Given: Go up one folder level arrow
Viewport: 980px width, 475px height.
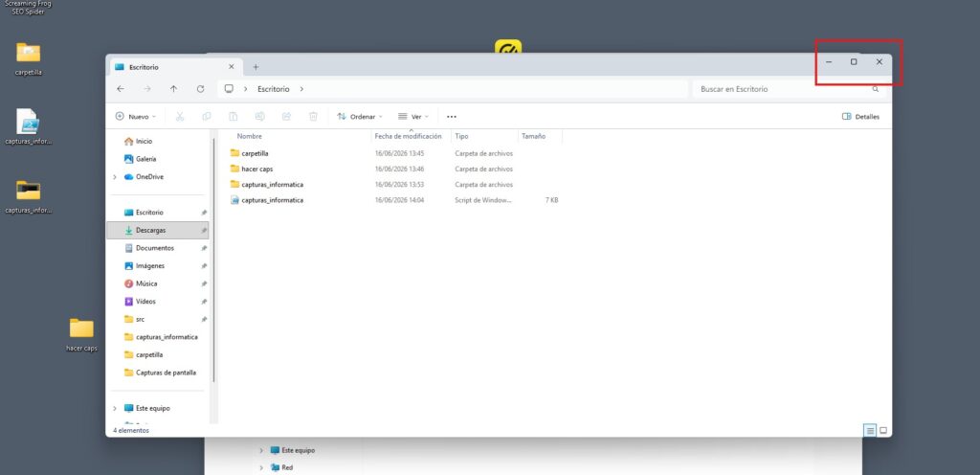Looking at the screenshot, I should coord(174,89).
